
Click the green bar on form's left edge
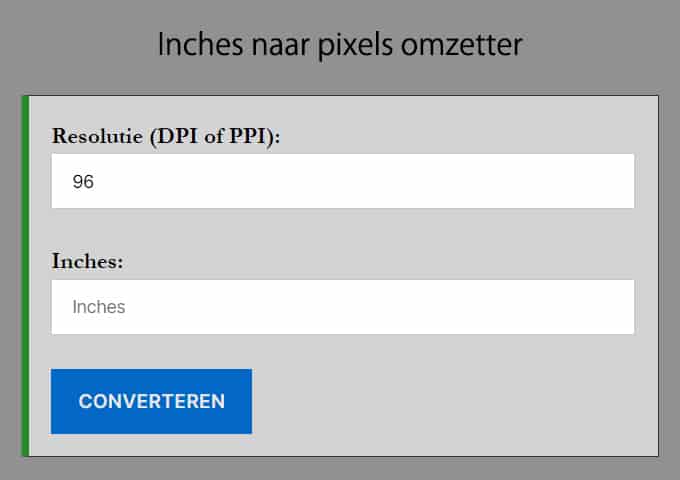[25, 276]
